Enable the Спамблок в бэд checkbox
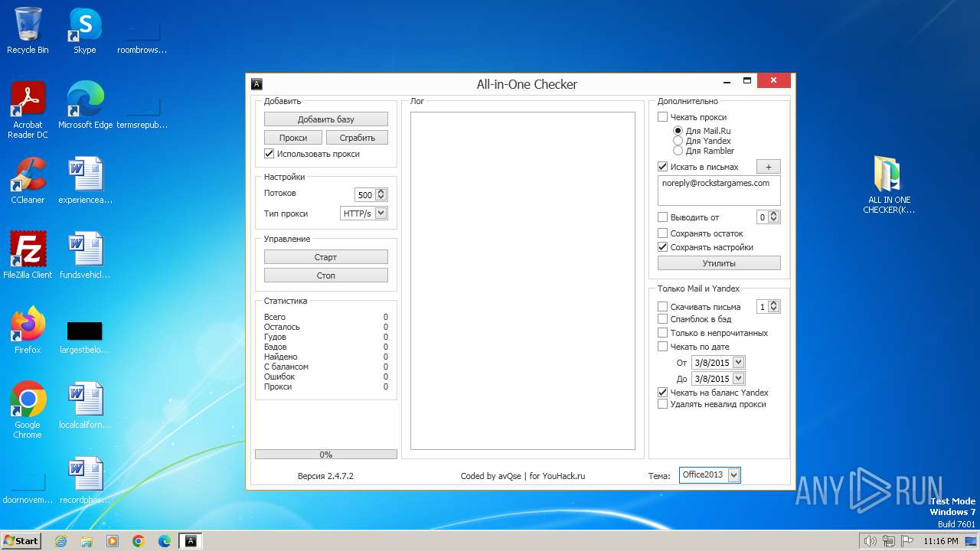 pos(662,319)
